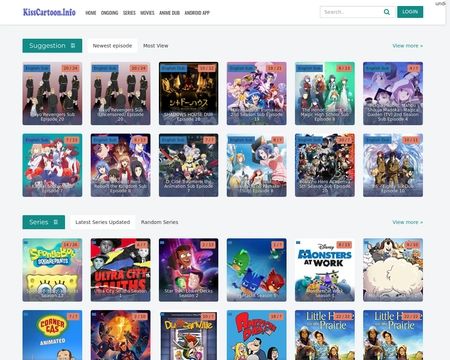Open Monsters at Work series thumbnail
The height and width of the screenshot is (360, 450).
click(x=325, y=270)
